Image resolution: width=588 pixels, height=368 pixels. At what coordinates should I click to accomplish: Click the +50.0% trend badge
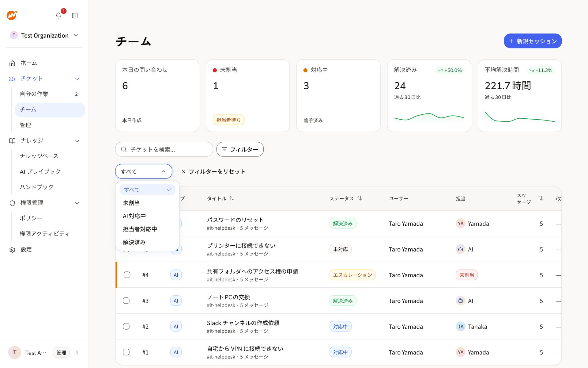[450, 70]
